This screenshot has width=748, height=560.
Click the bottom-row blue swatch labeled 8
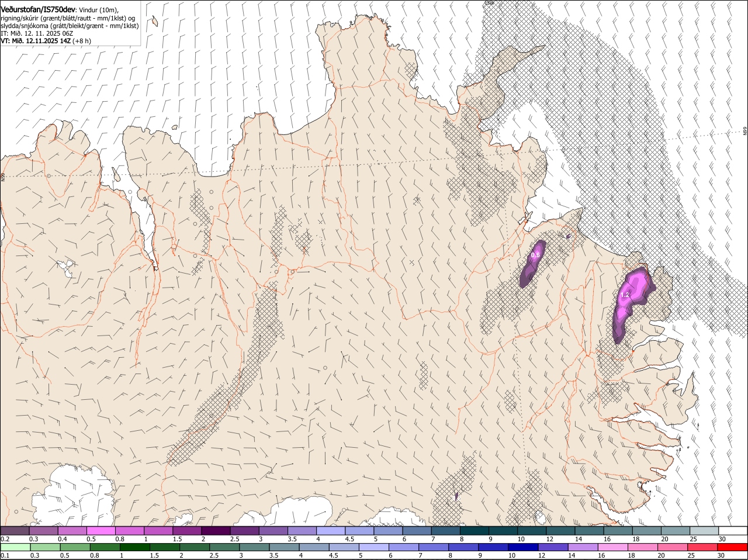463,547
